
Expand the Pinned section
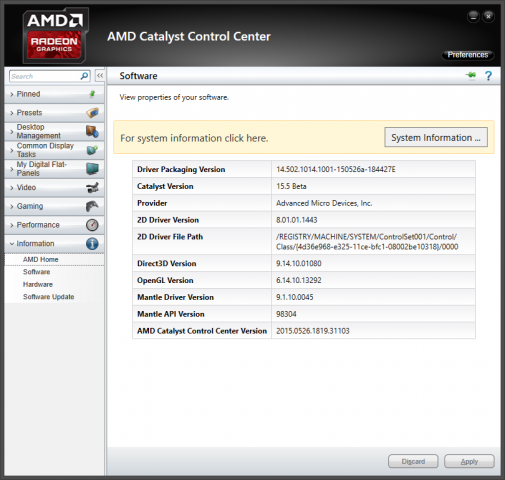54,94
